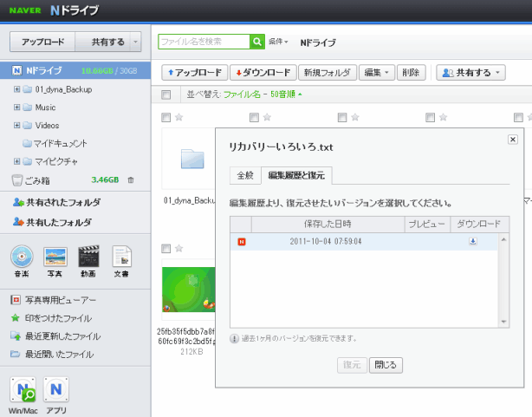Create a 新規フォルダ new folder
Viewport: 532px width, 417px height.
[328, 72]
